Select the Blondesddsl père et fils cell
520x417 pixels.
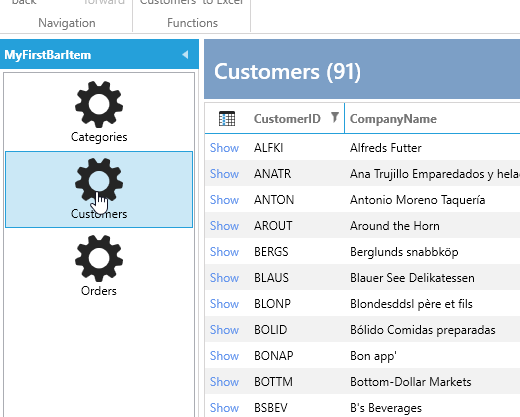click(x=411, y=304)
